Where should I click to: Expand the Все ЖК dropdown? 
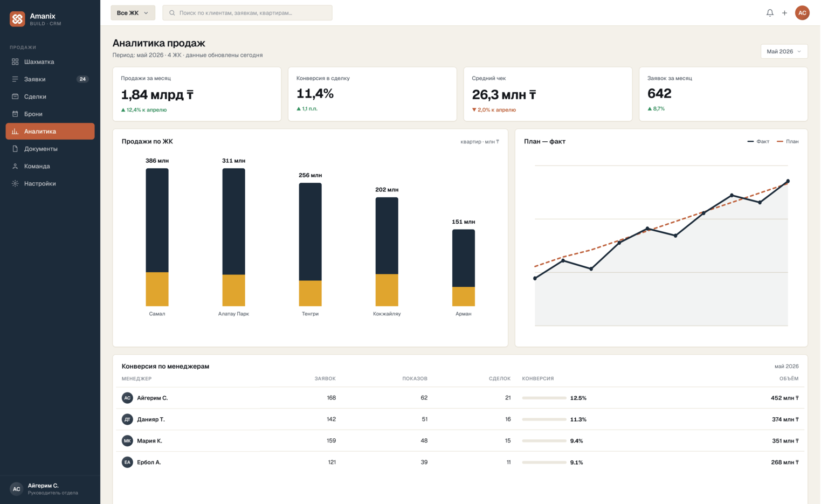[x=133, y=13]
